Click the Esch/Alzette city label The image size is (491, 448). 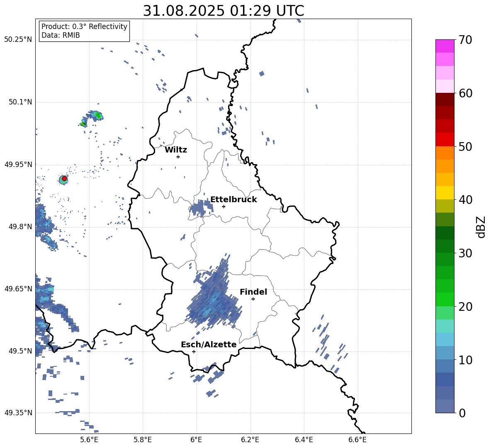click(x=209, y=345)
